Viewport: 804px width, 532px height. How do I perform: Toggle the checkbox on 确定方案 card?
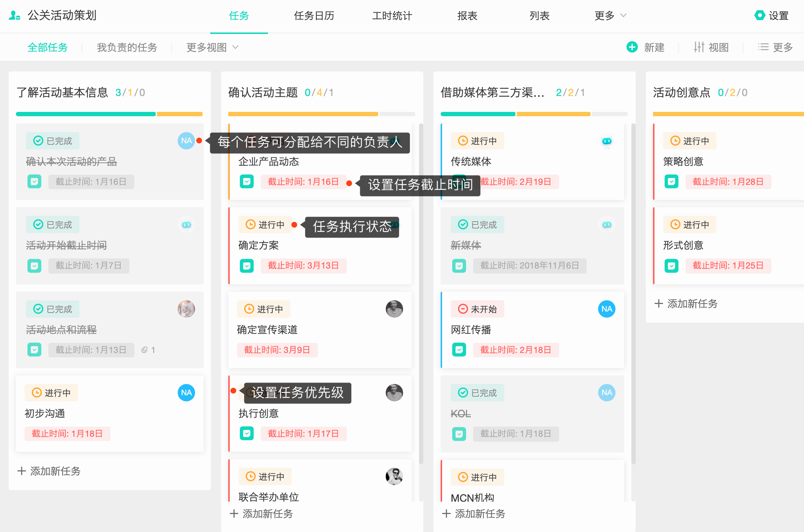(x=247, y=266)
